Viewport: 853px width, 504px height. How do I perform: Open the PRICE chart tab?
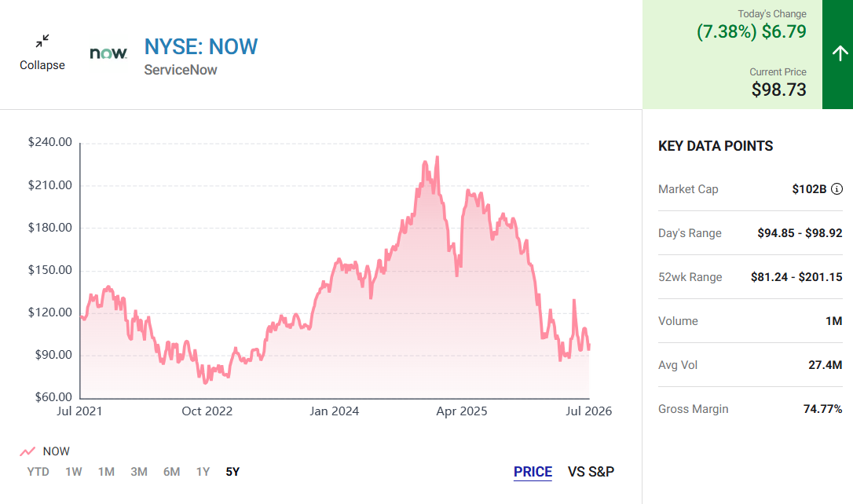tap(533, 471)
